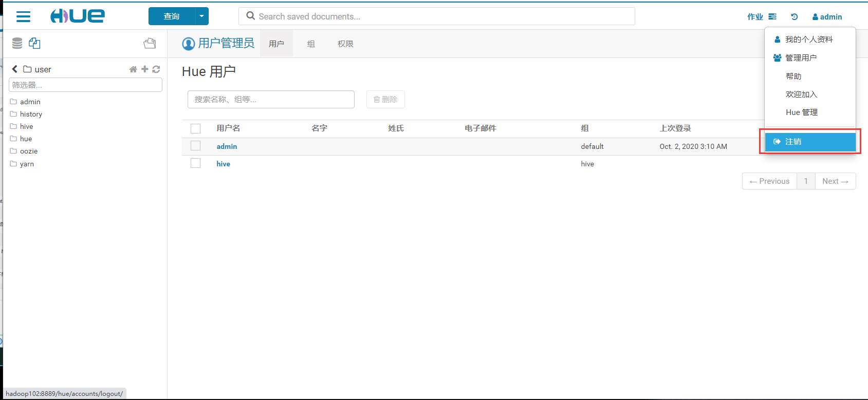Focus the saved documents search field
The height and width of the screenshot is (400, 868).
click(x=437, y=16)
